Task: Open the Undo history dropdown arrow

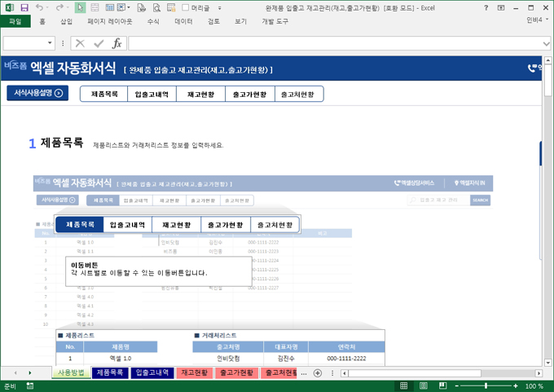Action: (47, 7)
